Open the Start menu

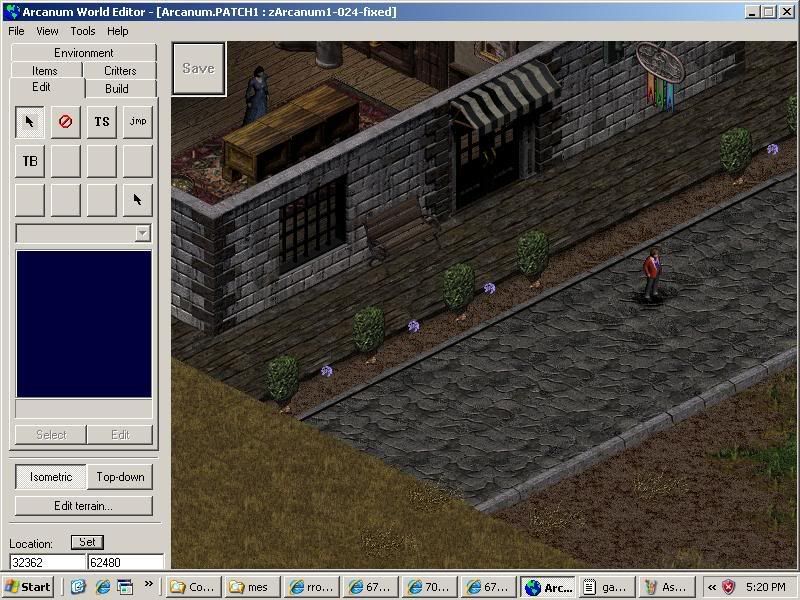tap(28, 587)
